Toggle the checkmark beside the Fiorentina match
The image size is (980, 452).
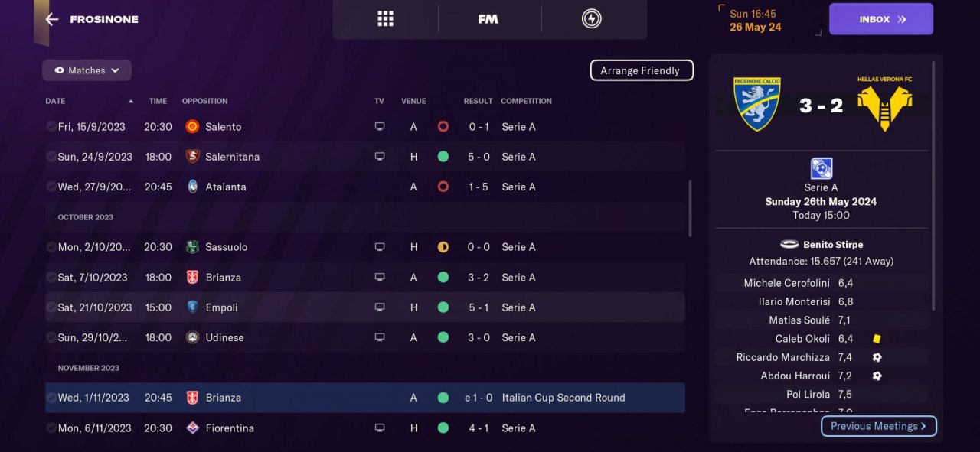51,428
